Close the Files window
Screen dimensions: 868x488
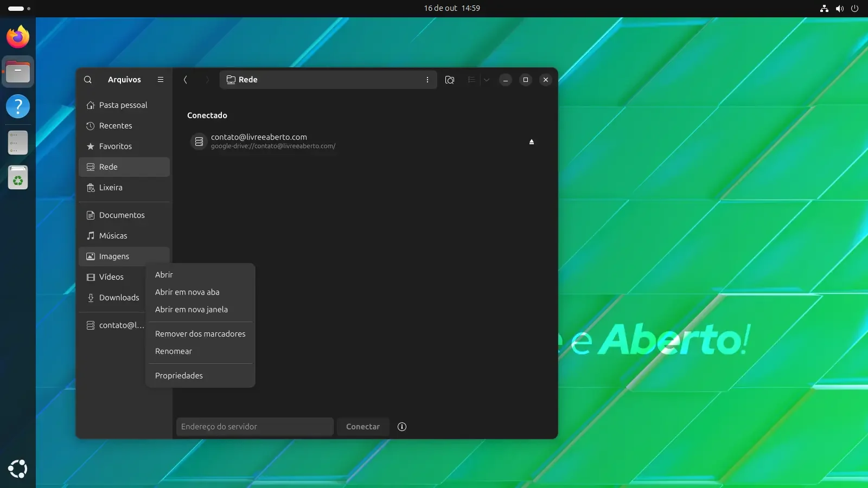pyautogui.click(x=546, y=80)
